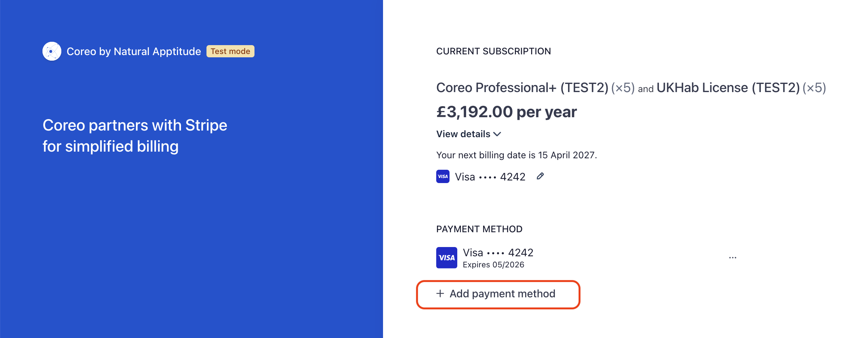Viewport: 868px width, 338px height.
Task: Expand the View details chevron arrow
Action: point(497,134)
